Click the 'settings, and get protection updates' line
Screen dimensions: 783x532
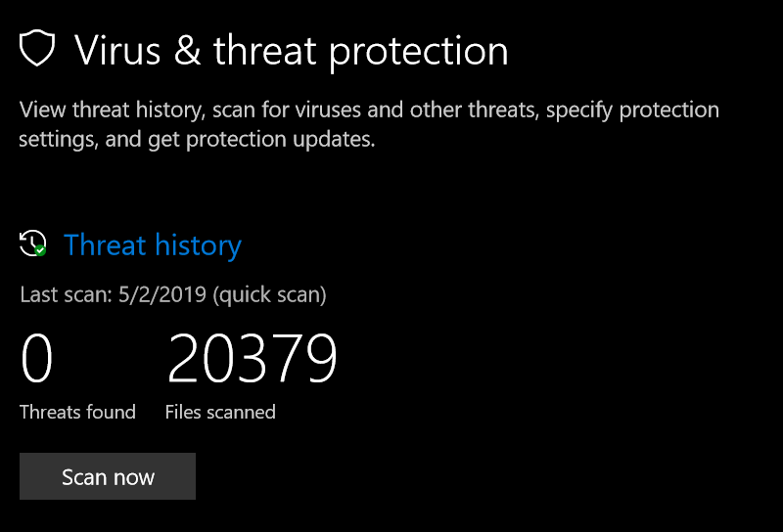(197, 140)
